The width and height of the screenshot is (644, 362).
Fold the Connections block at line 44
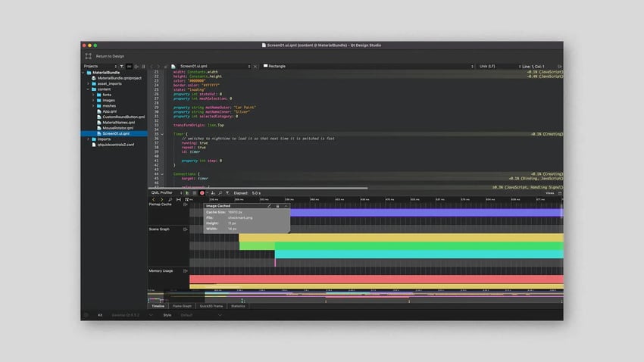[x=162, y=174]
